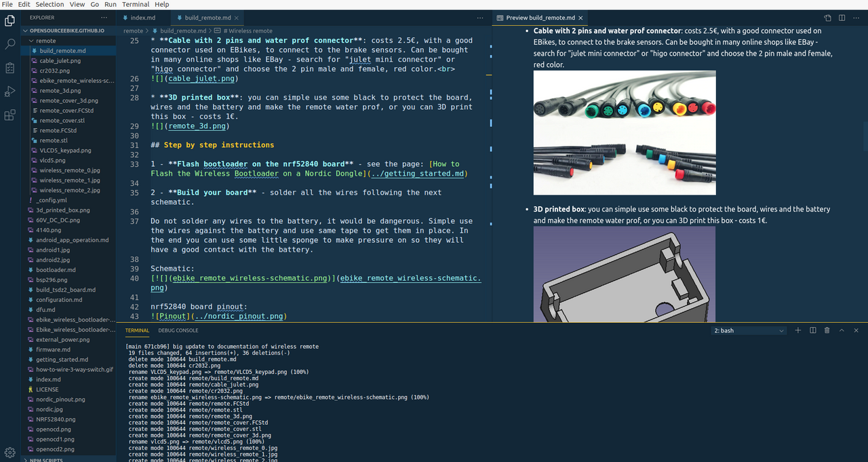Create a new terminal with plus icon
Screen dimensions: 868x462
[797, 330]
